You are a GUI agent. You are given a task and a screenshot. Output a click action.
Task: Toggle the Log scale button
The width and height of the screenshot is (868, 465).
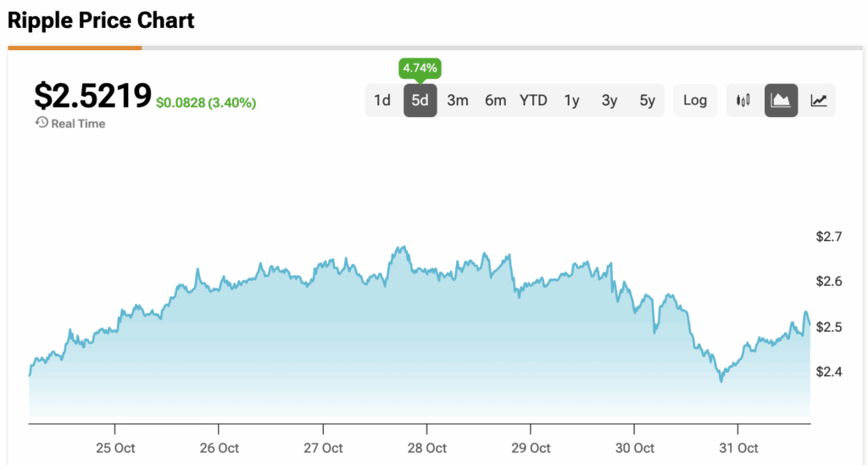695,100
